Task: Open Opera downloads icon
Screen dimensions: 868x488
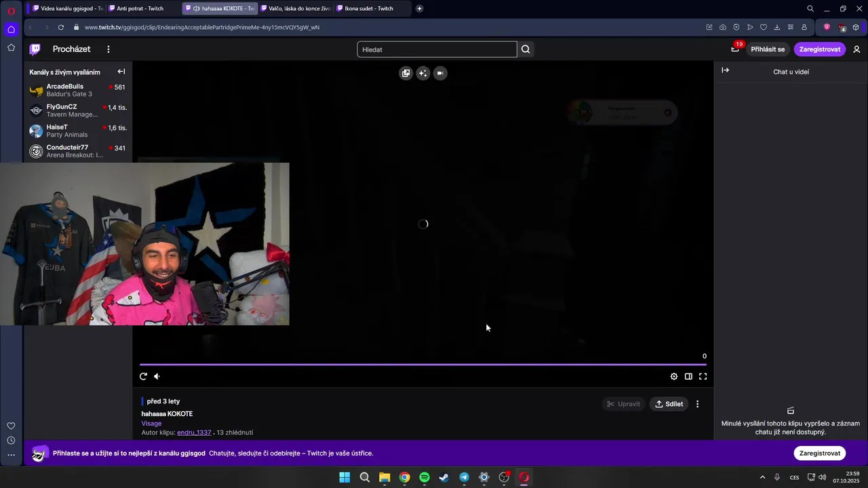Action: tap(777, 27)
